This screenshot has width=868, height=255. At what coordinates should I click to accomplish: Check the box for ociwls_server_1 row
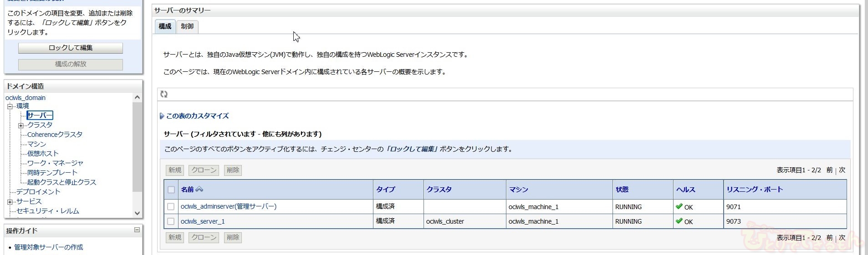click(x=171, y=221)
